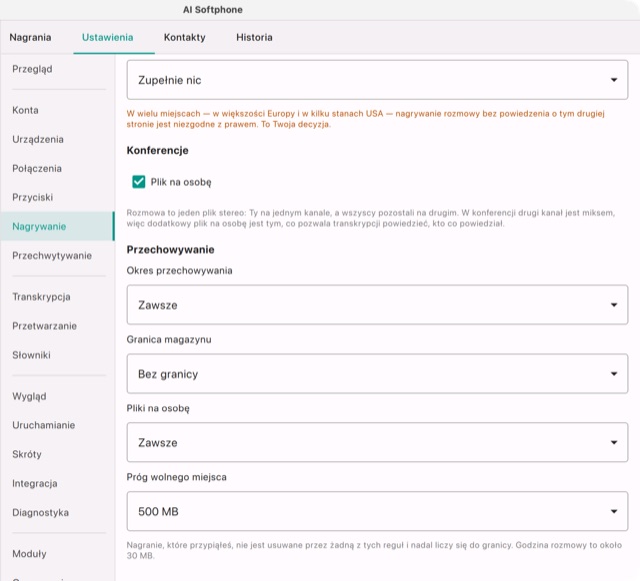Uncheck the Plik na osobę checkbox
The height and width of the screenshot is (581, 640).
(x=139, y=182)
